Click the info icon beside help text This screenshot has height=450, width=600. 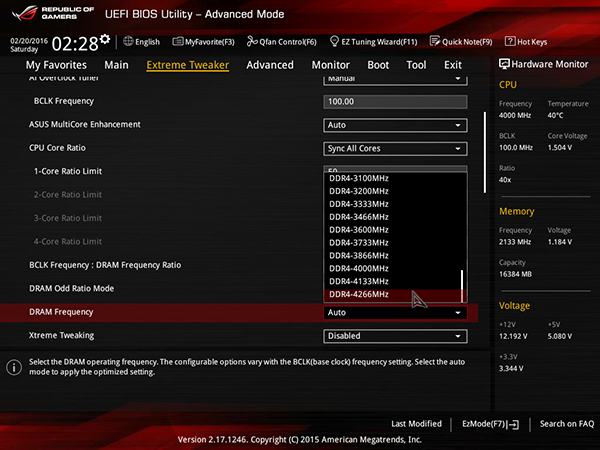click(14, 367)
